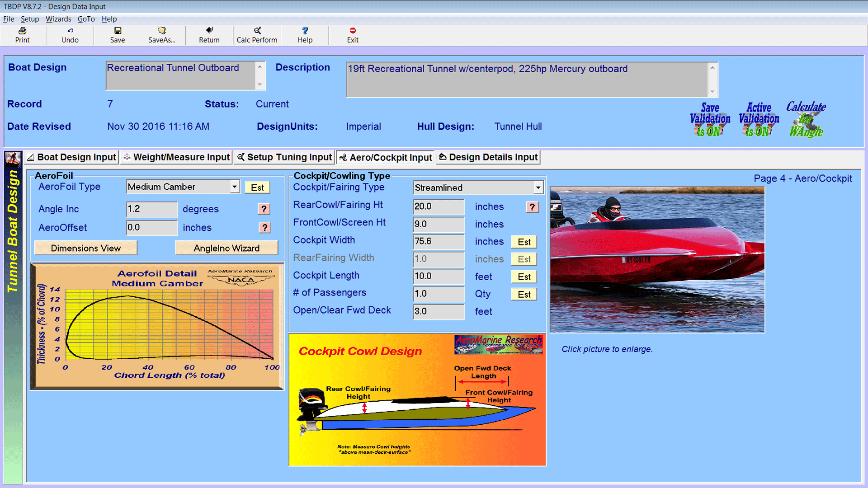Screen dimensions: 868x488
Task: Open the Cockpit/Fairing Type dropdown
Action: pos(538,188)
